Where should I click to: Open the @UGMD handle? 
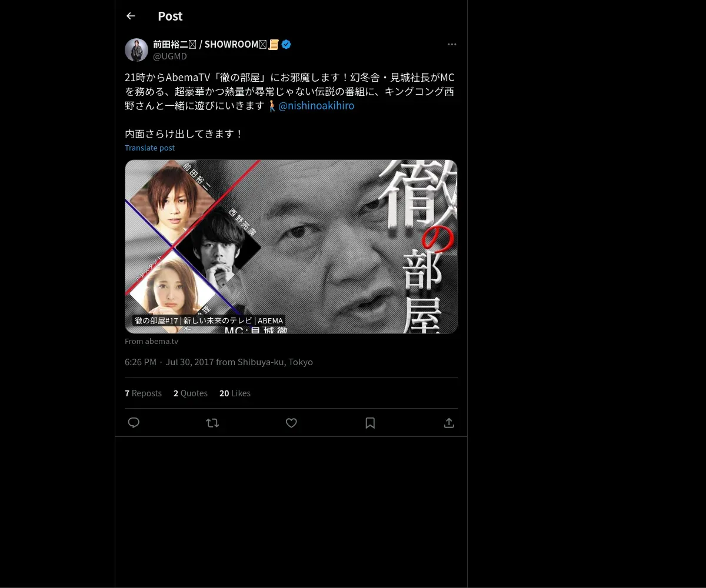tap(170, 56)
